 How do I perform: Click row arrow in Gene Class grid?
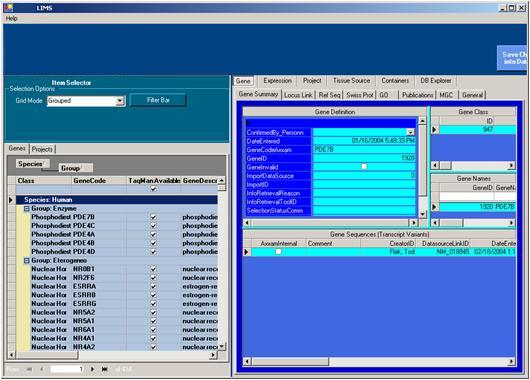[435, 129]
